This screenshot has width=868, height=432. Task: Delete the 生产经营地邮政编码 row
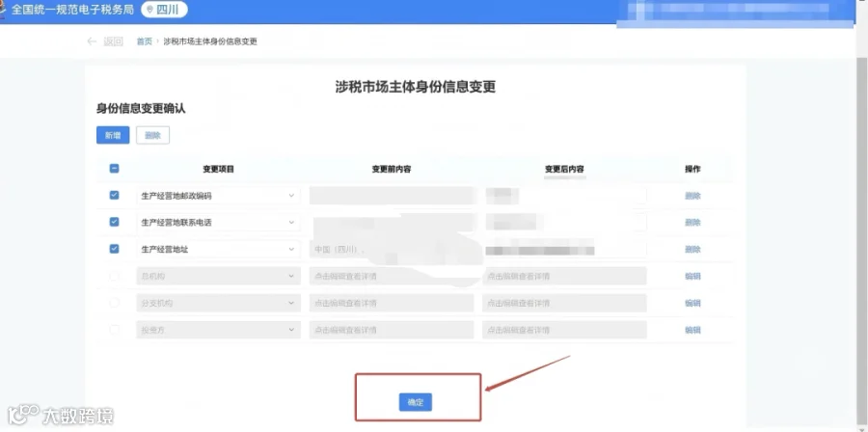pos(692,195)
